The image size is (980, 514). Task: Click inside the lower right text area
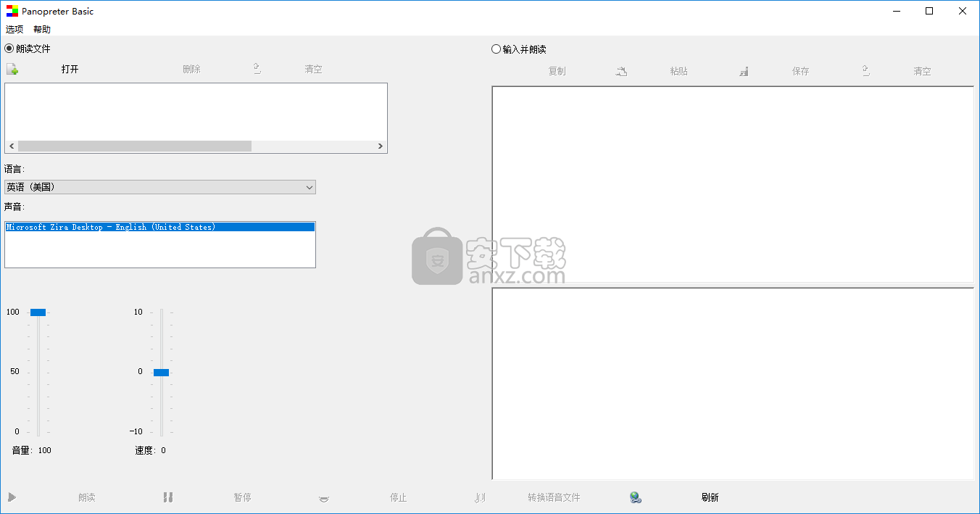pos(733,384)
